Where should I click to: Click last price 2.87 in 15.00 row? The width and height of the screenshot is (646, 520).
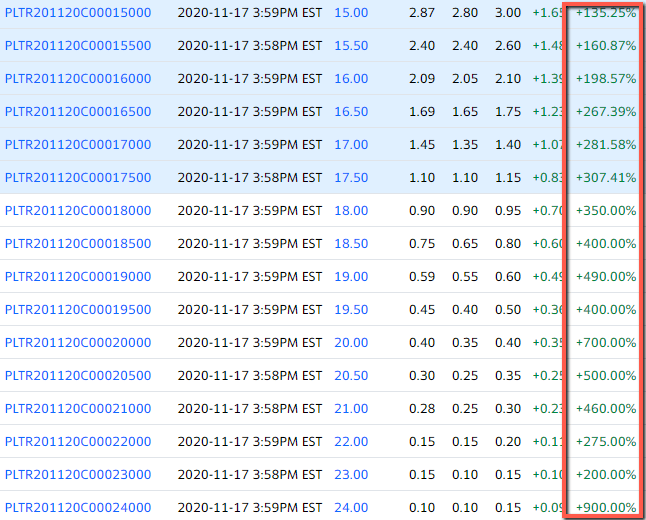(x=422, y=13)
